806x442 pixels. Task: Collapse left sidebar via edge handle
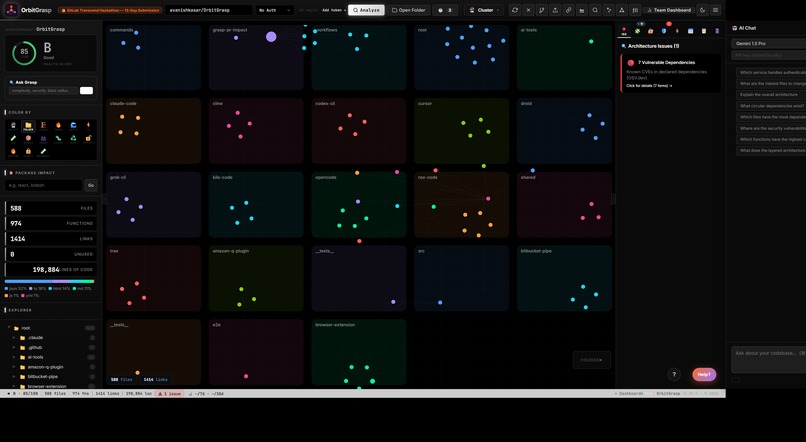pos(104,199)
